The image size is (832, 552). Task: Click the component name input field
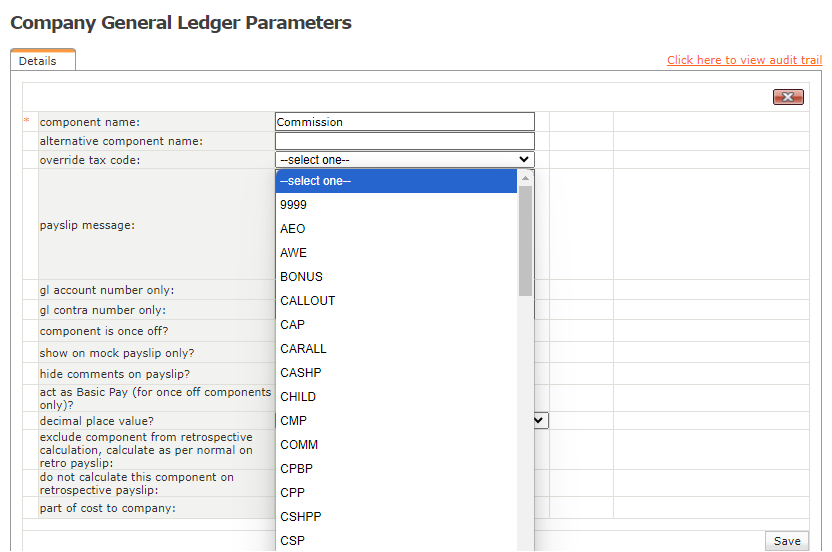pyautogui.click(x=404, y=122)
